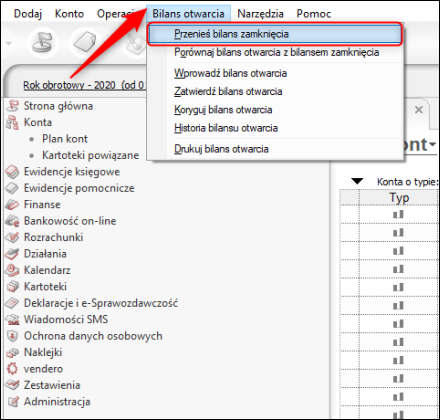Select Koryguj bilans otwarcia
This screenshot has height=420, width=440.
coord(275,110)
